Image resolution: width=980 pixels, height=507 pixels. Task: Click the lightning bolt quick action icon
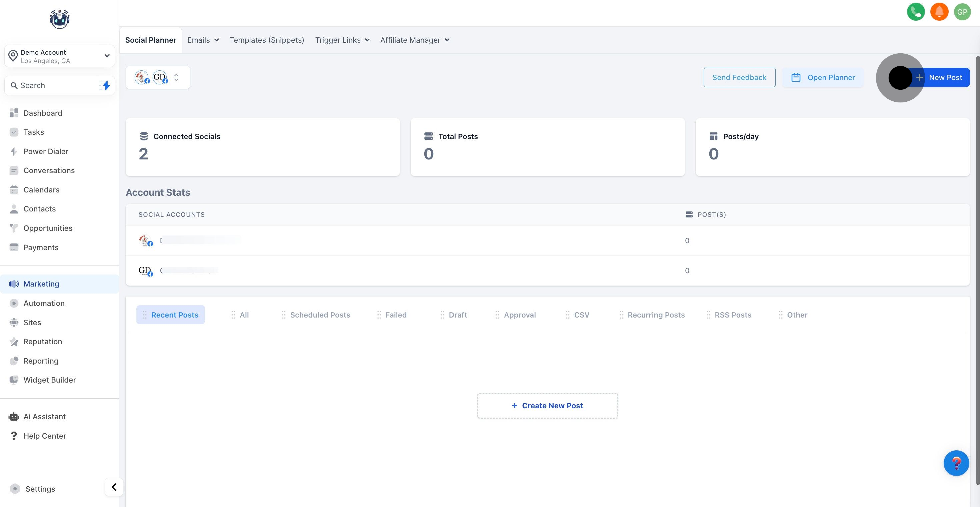tap(106, 85)
